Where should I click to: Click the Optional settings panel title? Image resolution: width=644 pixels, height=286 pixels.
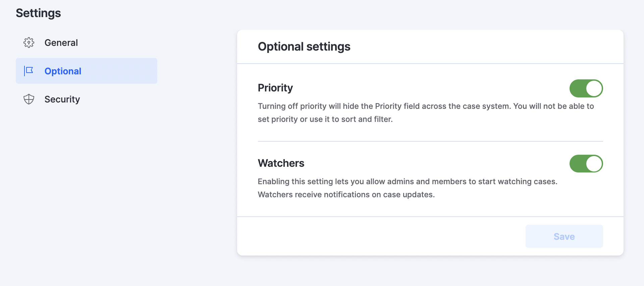(304, 47)
